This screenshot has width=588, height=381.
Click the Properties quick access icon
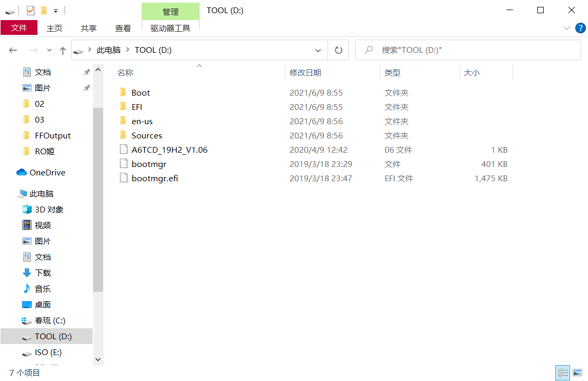(x=30, y=10)
